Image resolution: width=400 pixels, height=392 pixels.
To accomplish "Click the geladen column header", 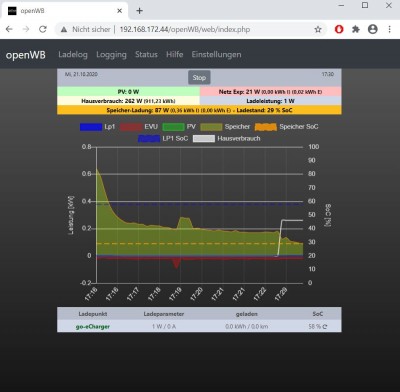I will 246,314.
